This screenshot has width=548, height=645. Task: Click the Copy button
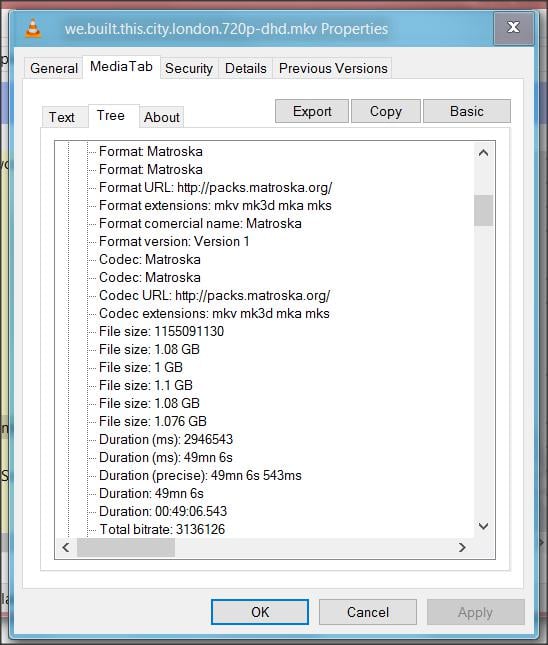point(386,111)
